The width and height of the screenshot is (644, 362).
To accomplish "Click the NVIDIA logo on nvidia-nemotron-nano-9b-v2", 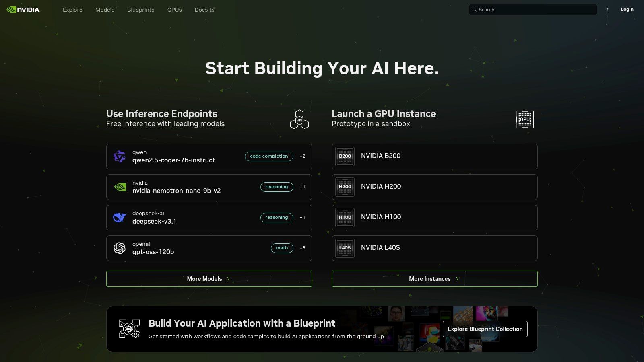I will coord(119,187).
